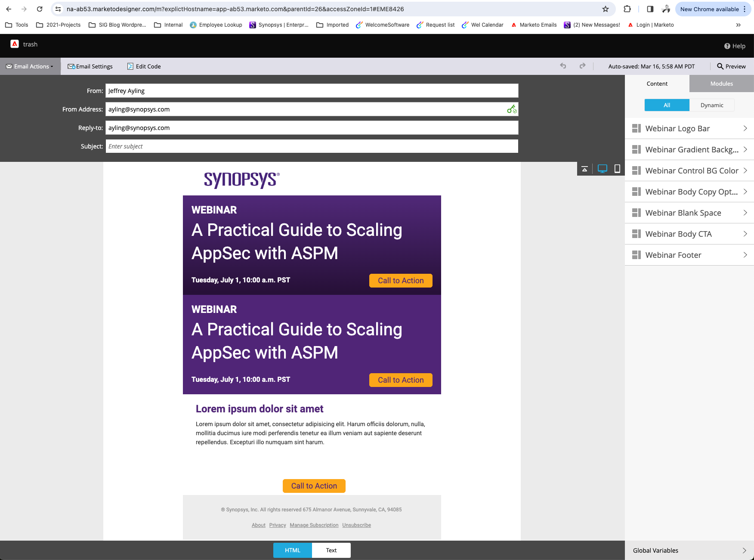Screen dimensions: 754x560
Task: Switch to desktop preview icon
Action: pyautogui.click(x=602, y=169)
